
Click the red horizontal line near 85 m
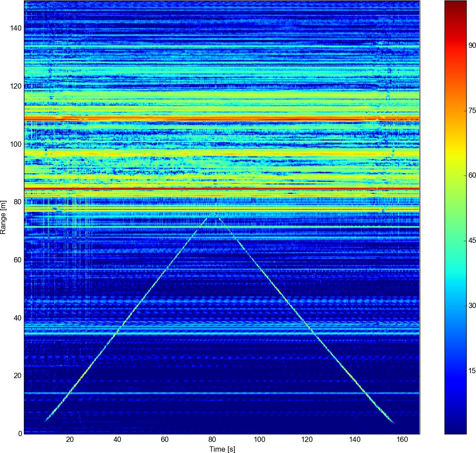pyautogui.click(x=222, y=189)
